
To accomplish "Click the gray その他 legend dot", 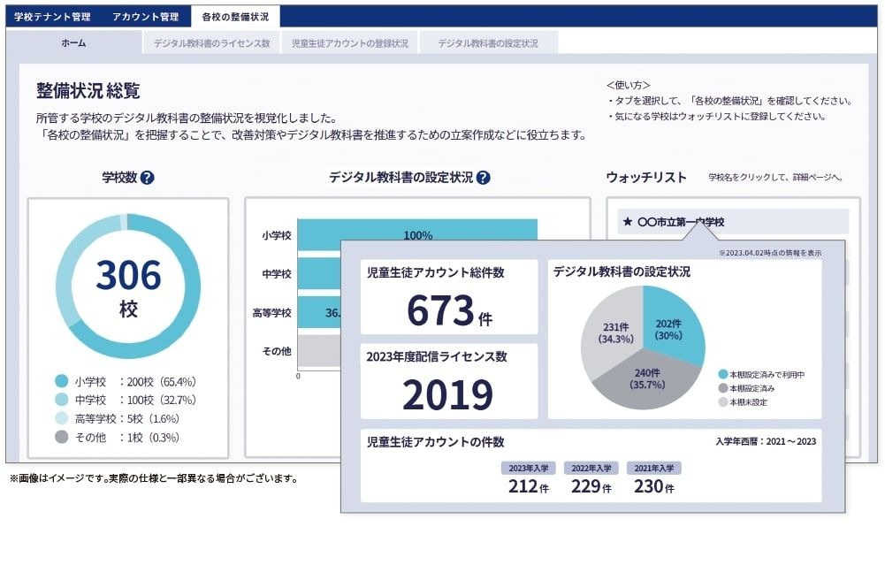I will coord(60,437).
